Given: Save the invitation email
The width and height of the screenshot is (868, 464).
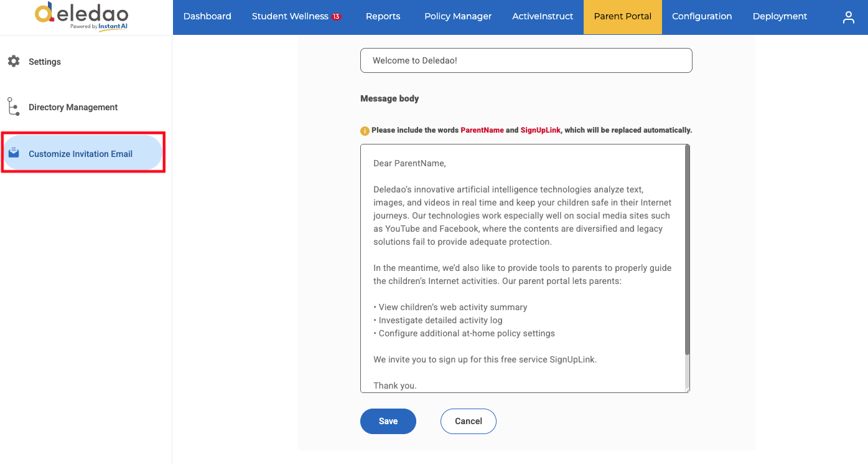Looking at the screenshot, I should click(388, 421).
